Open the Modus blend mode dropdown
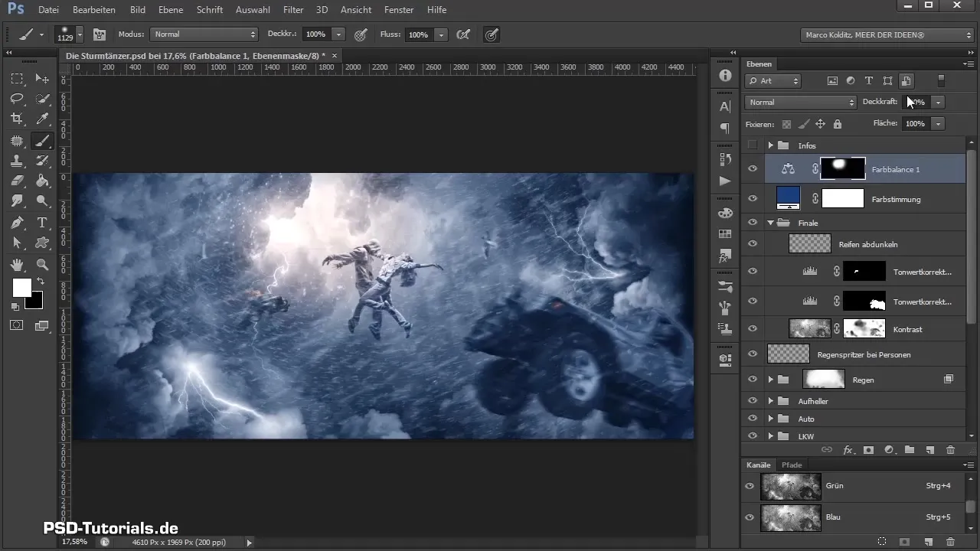Image resolution: width=980 pixels, height=551 pixels. 204,34
